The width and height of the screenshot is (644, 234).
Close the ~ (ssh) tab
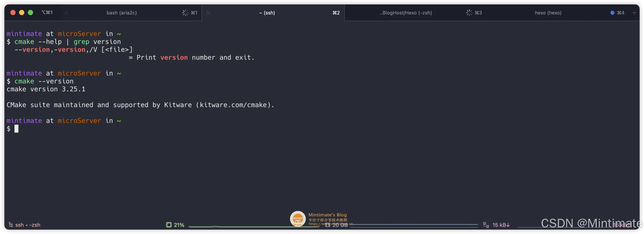coord(208,13)
